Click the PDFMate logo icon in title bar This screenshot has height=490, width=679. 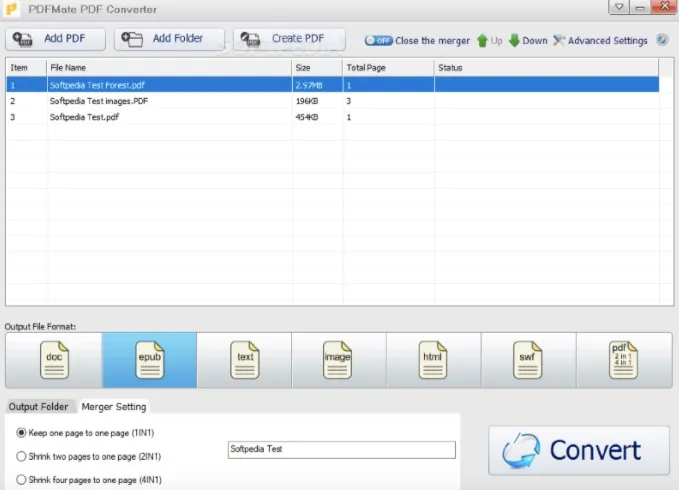11,9
